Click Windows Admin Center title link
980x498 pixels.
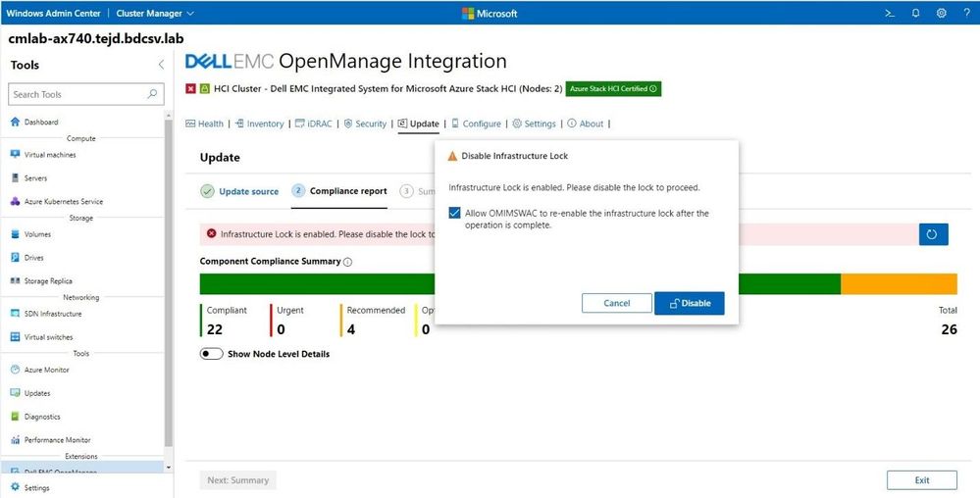coord(53,13)
